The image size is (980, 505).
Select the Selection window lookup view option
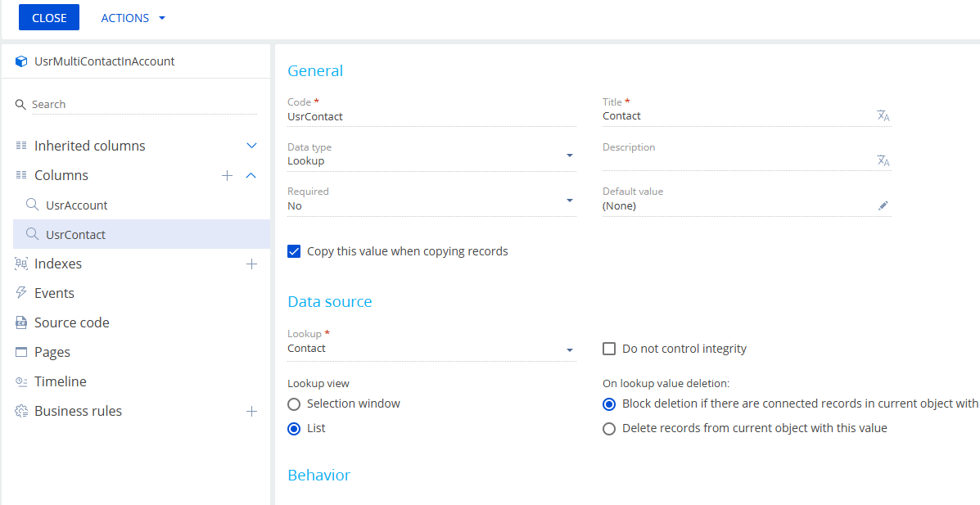[x=294, y=404]
